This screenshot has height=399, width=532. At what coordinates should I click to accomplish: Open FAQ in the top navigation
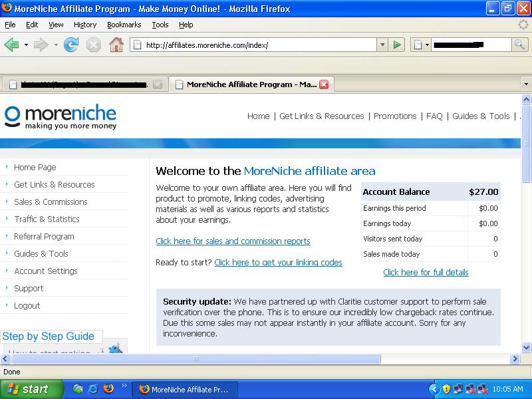[x=434, y=116]
